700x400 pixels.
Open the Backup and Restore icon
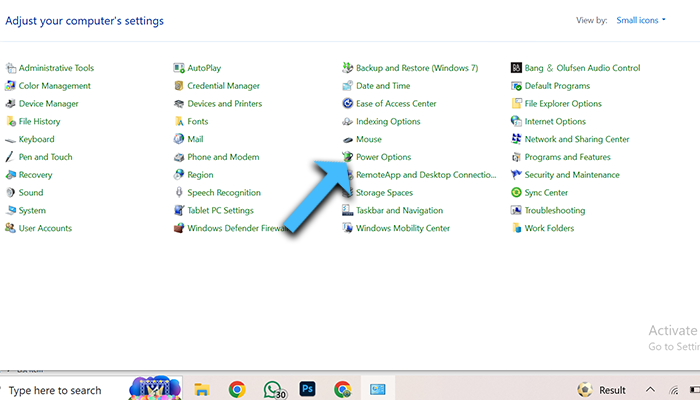point(347,68)
